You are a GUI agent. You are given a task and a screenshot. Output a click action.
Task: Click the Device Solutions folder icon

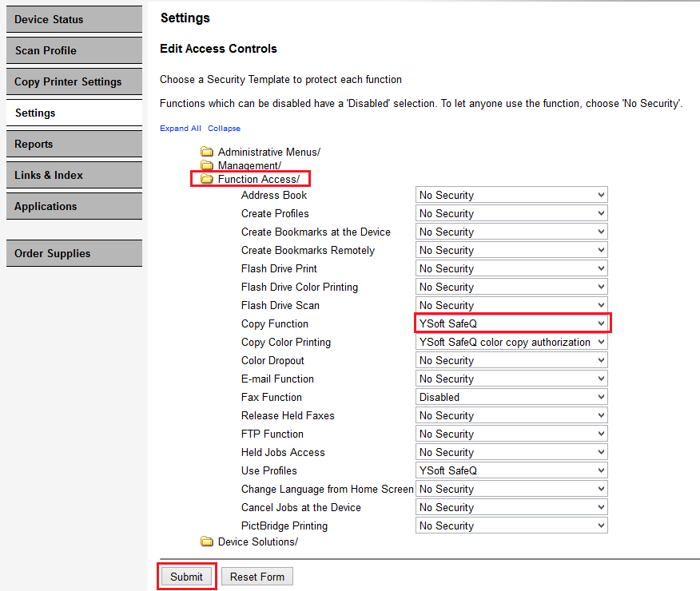click(x=207, y=542)
